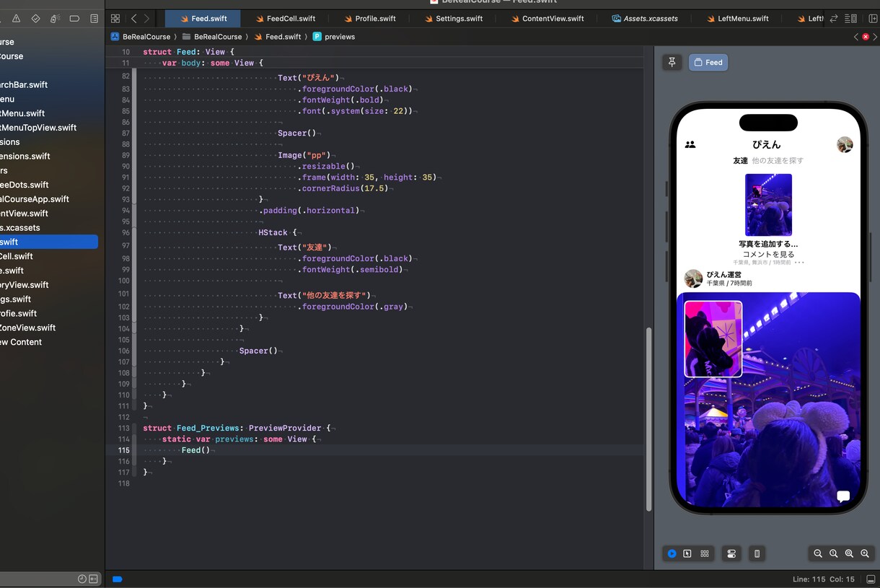Toggle the debug area at bottom right

870,579
